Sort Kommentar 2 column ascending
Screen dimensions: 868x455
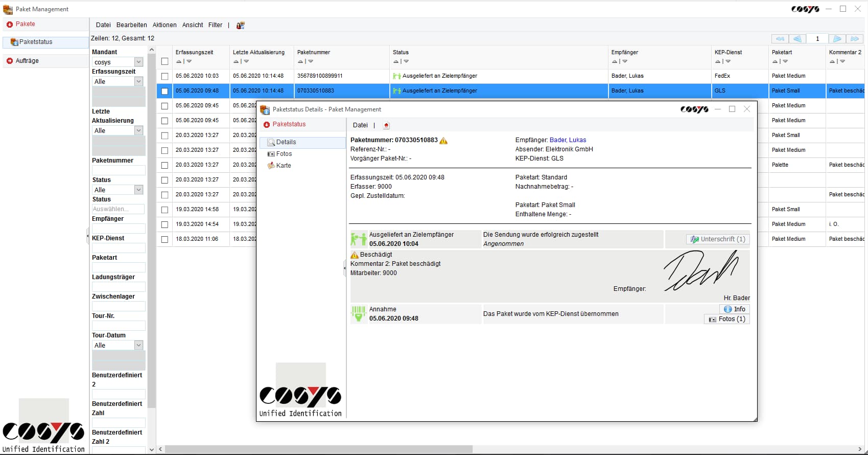tap(832, 61)
